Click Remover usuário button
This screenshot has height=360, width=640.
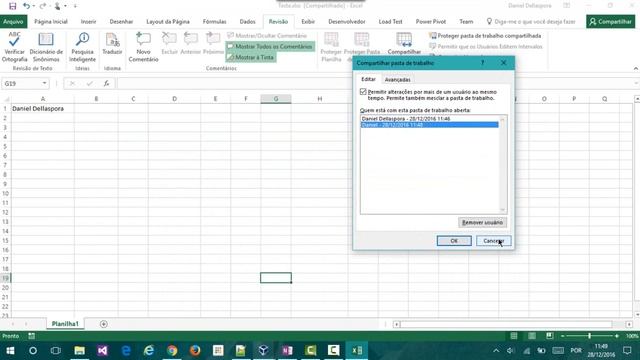click(x=482, y=222)
